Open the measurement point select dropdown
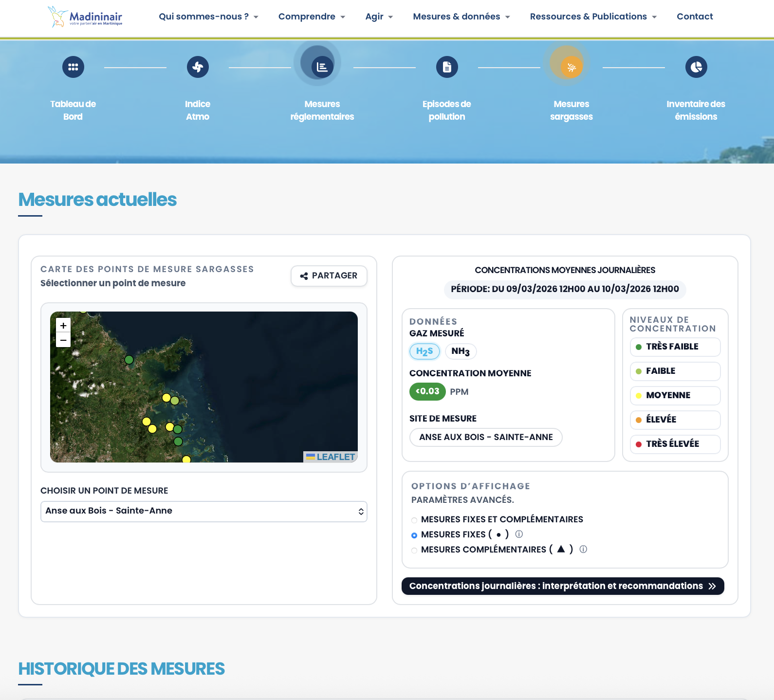774x700 pixels. click(x=203, y=511)
